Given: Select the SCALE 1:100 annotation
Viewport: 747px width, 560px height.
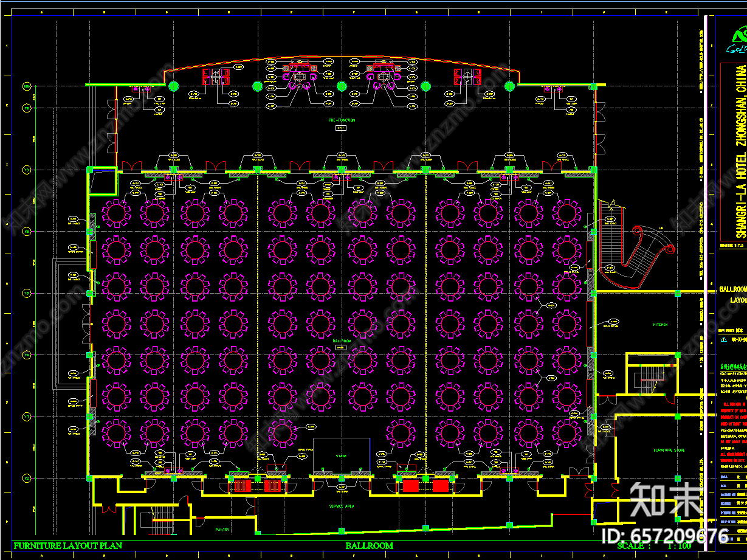Looking at the screenshot, I should (x=654, y=545).
